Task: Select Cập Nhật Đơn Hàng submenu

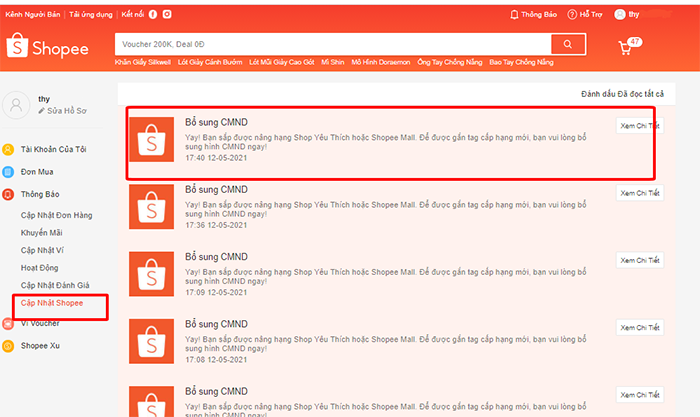Action: [x=56, y=215]
